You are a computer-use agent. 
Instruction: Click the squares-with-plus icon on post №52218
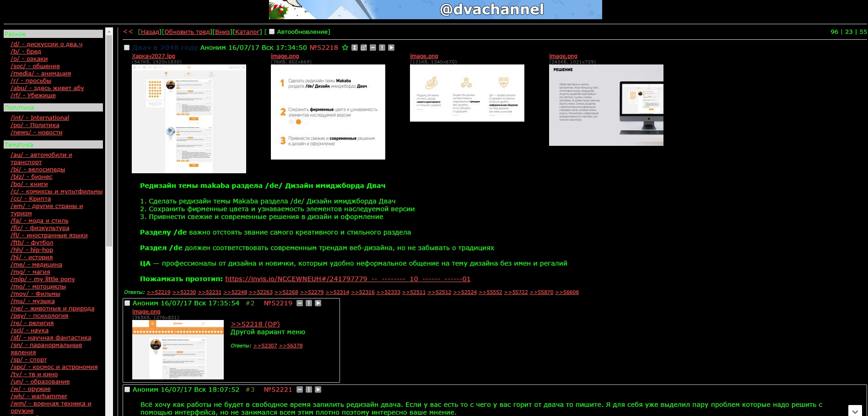pyautogui.click(x=364, y=48)
